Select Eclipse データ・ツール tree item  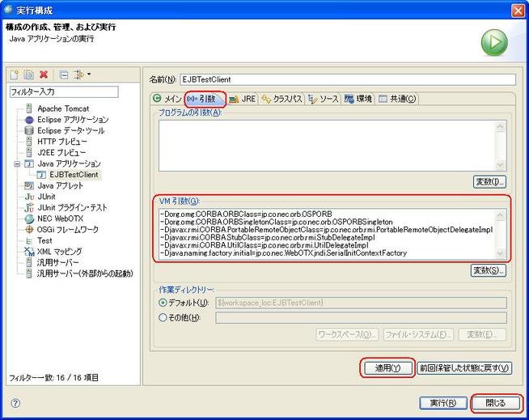(x=71, y=130)
